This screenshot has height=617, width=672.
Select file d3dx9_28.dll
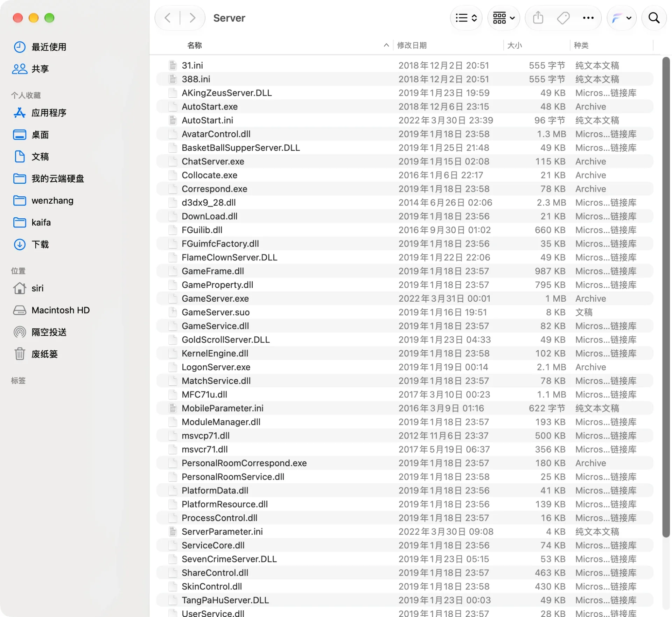pyautogui.click(x=405, y=203)
